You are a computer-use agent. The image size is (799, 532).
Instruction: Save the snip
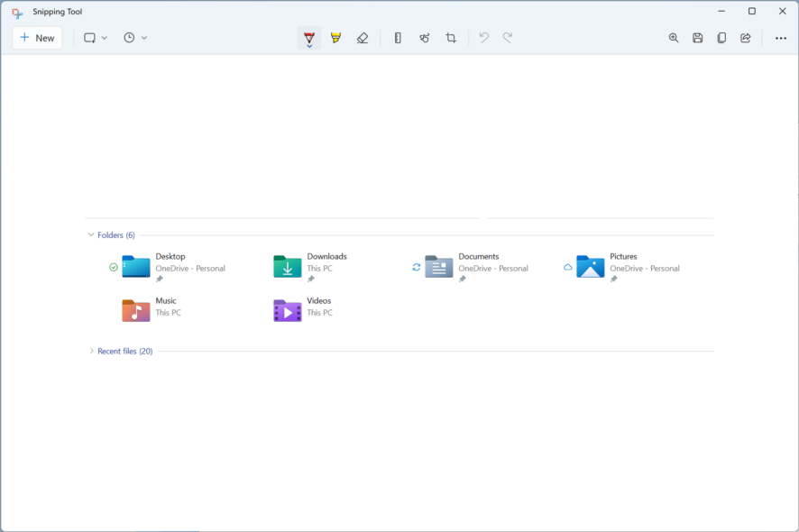(x=697, y=38)
